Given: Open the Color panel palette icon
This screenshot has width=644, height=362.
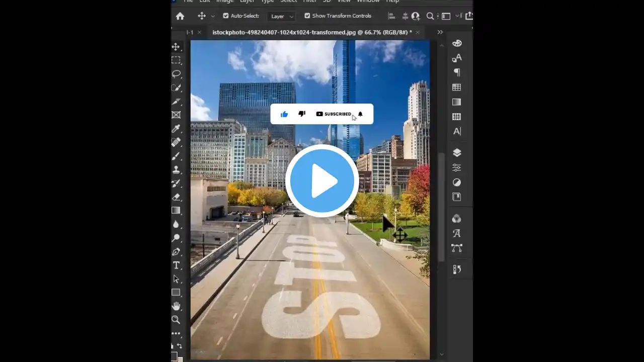Looking at the screenshot, I should pyautogui.click(x=456, y=43).
